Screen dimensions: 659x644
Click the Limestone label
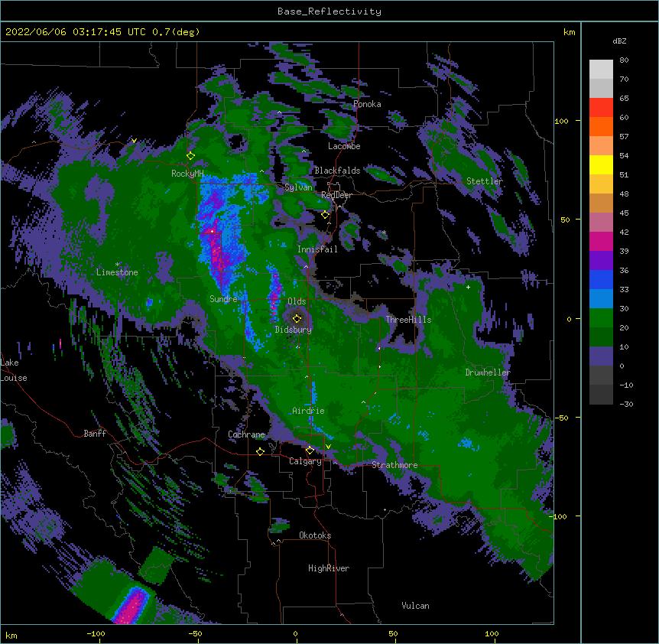pyautogui.click(x=117, y=272)
